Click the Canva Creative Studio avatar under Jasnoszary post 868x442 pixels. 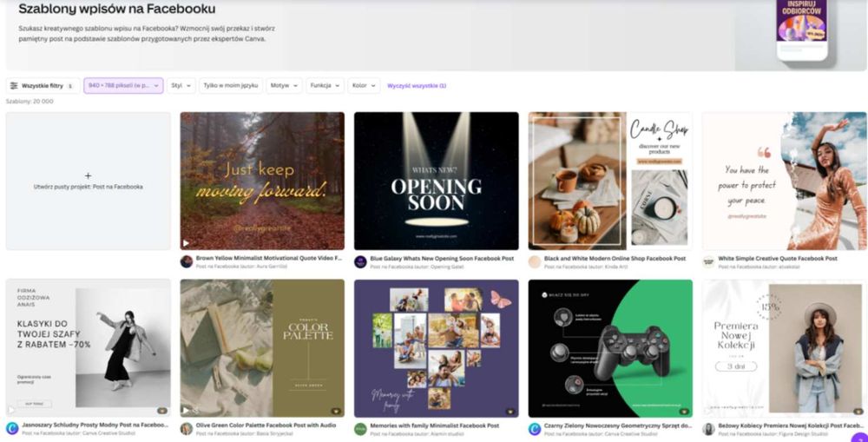click(12, 429)
